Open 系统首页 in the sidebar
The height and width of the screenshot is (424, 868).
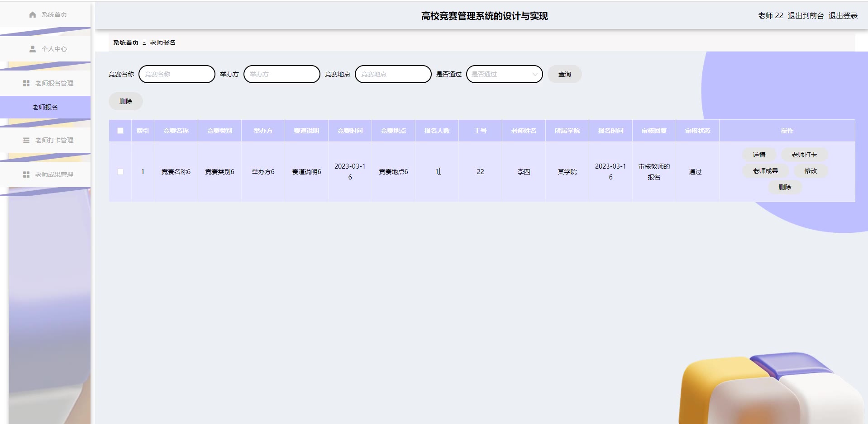(x=45, y=15)
